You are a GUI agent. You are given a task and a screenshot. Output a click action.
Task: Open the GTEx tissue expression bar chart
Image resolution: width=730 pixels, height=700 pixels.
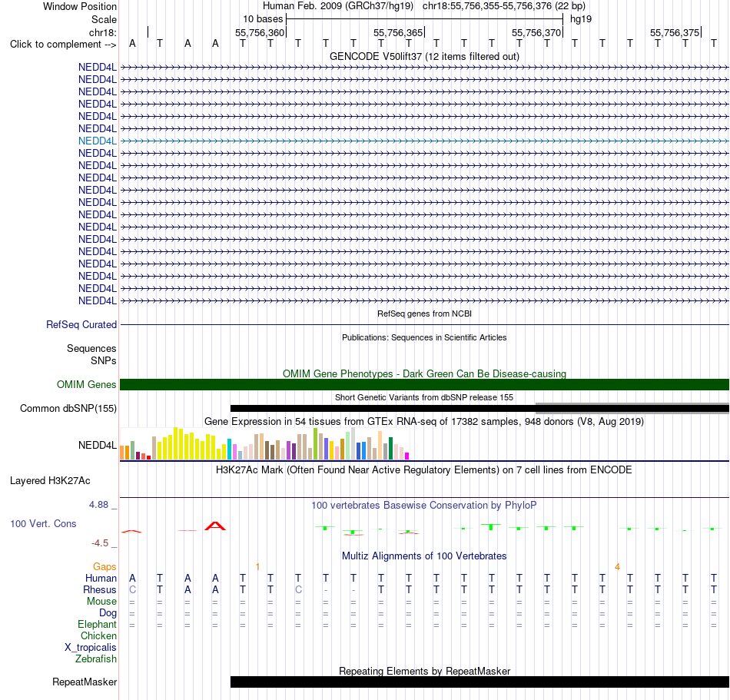point(264,443)
